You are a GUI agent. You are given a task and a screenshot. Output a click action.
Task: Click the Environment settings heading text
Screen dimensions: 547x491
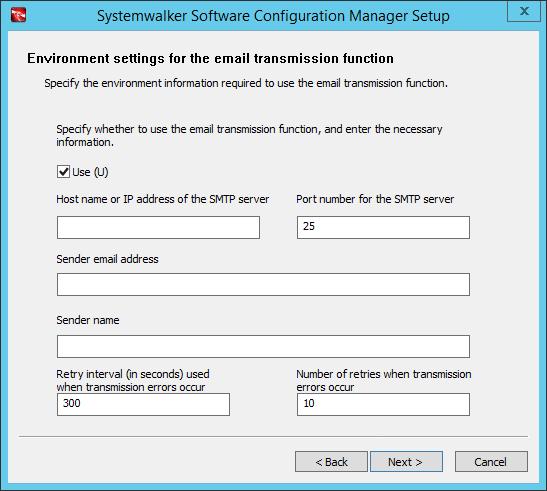point(210,58)
